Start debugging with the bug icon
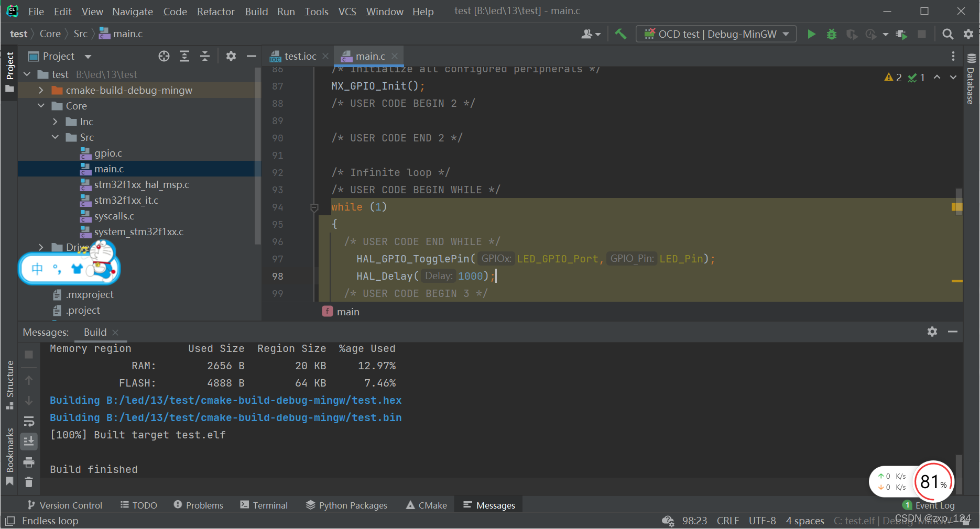 click(831, 34)
